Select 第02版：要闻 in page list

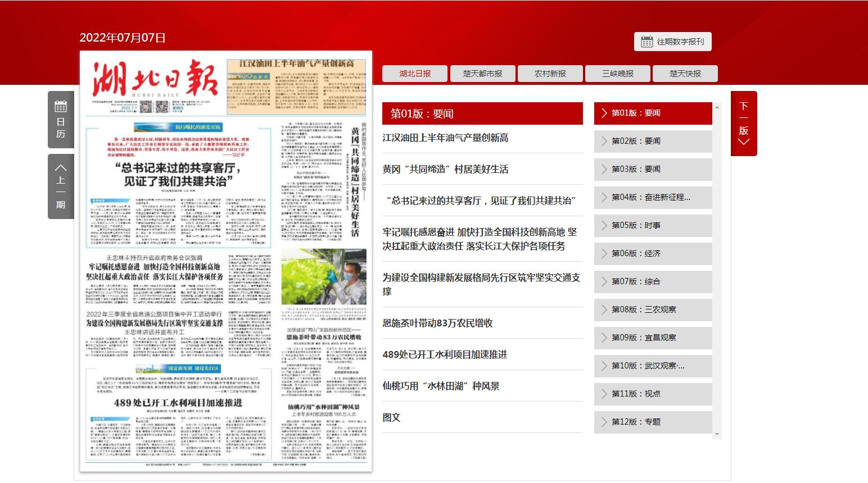(653, 141)
